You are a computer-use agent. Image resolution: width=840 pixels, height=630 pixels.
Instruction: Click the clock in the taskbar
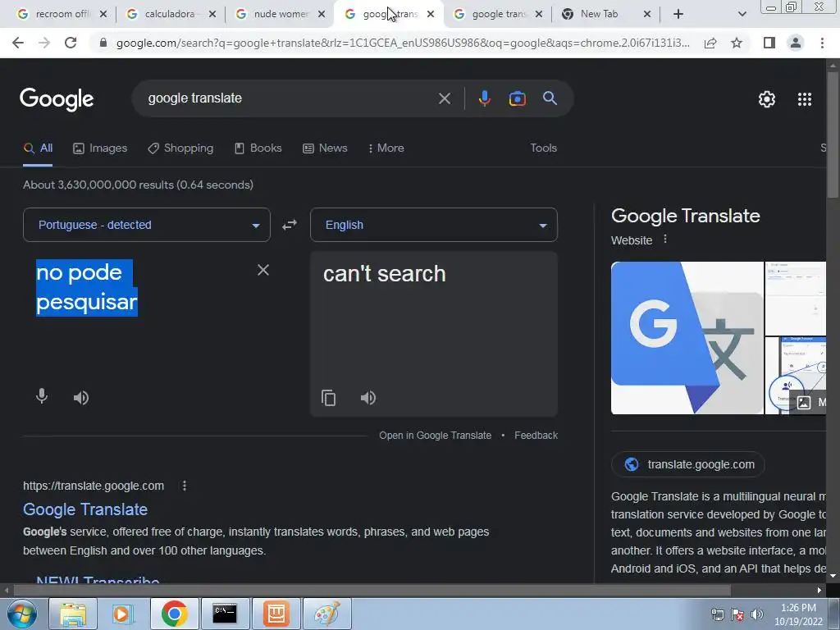pyautogui.click(x=797, y=614)
